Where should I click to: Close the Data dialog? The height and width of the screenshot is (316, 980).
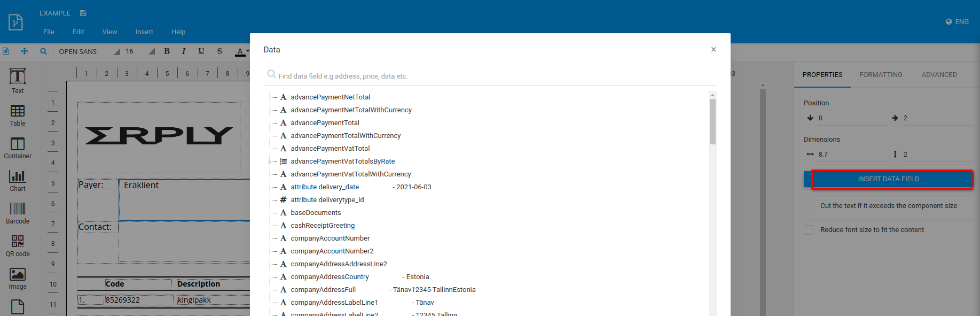point(714,49)
